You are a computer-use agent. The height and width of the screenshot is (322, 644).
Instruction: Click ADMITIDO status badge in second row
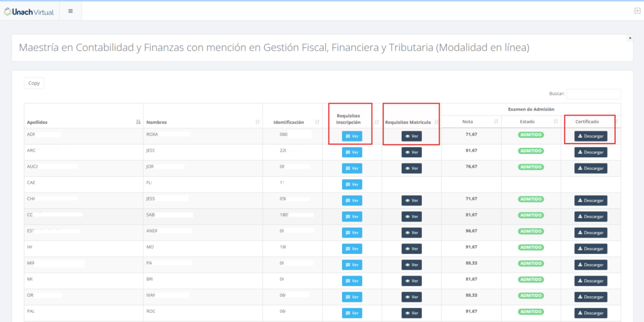pos(531,151)
